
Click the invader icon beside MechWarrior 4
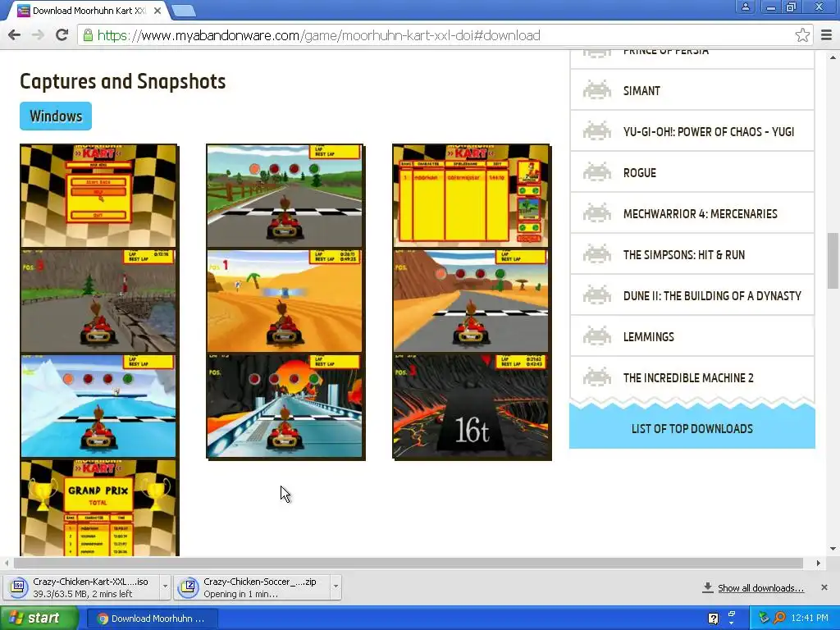pyautogui.click(x=597, y=212)
